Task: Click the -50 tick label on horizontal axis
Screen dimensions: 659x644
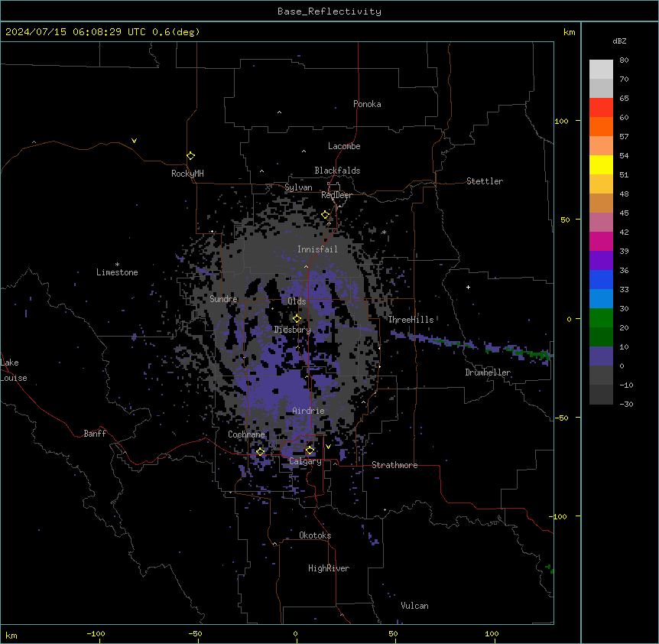Action: point(195,633)
